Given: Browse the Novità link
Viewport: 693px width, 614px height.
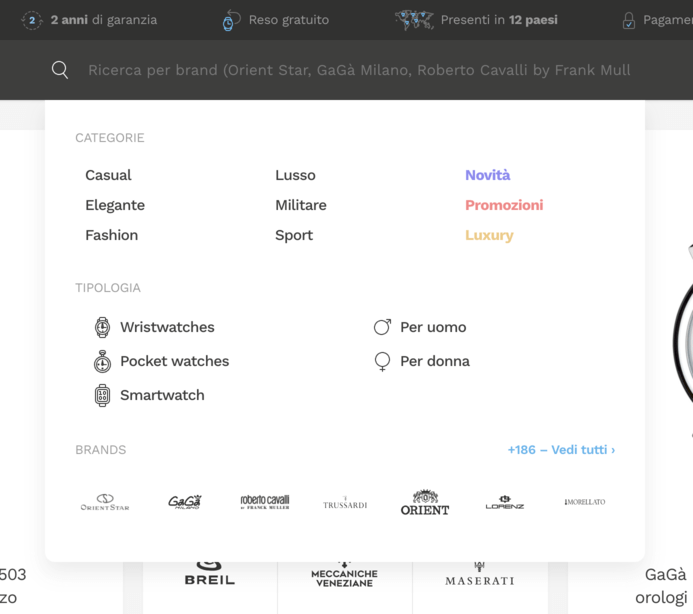Looking at the screenshot, I should [x=488, y=175].
